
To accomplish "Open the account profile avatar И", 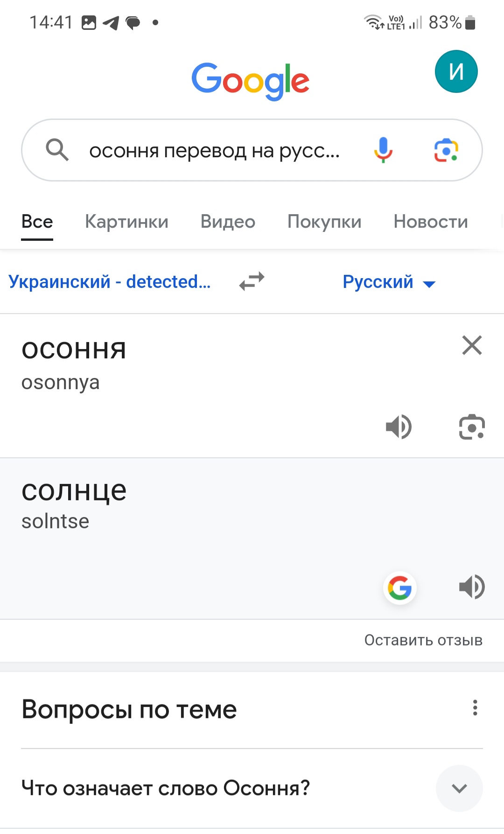I will (456, 71).
